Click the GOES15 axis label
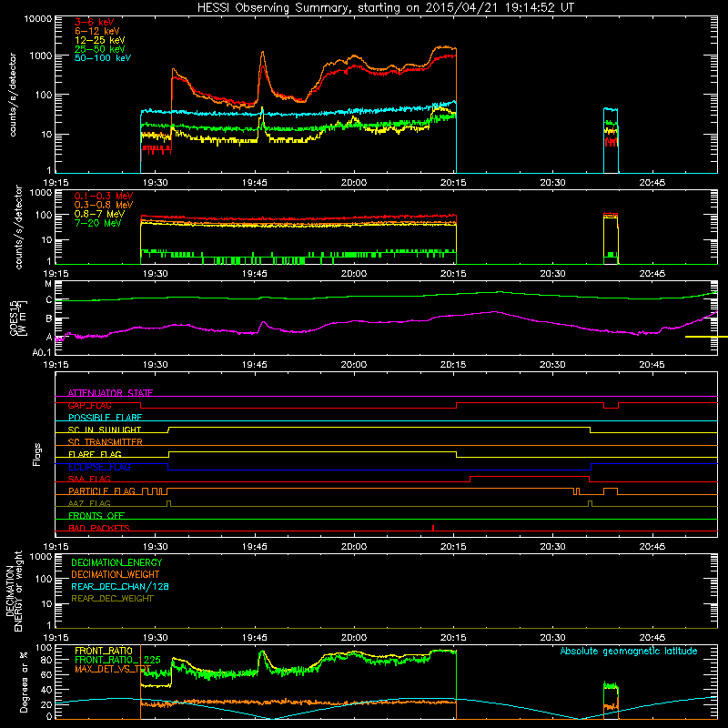 click(x=14, y=318)
